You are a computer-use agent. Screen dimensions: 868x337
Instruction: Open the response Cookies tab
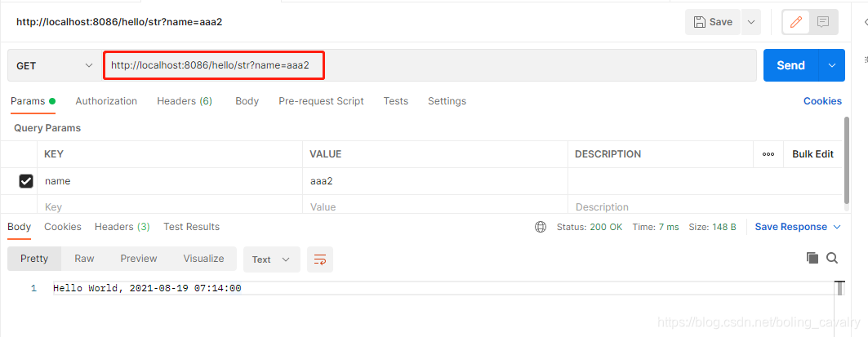(63, 226)
